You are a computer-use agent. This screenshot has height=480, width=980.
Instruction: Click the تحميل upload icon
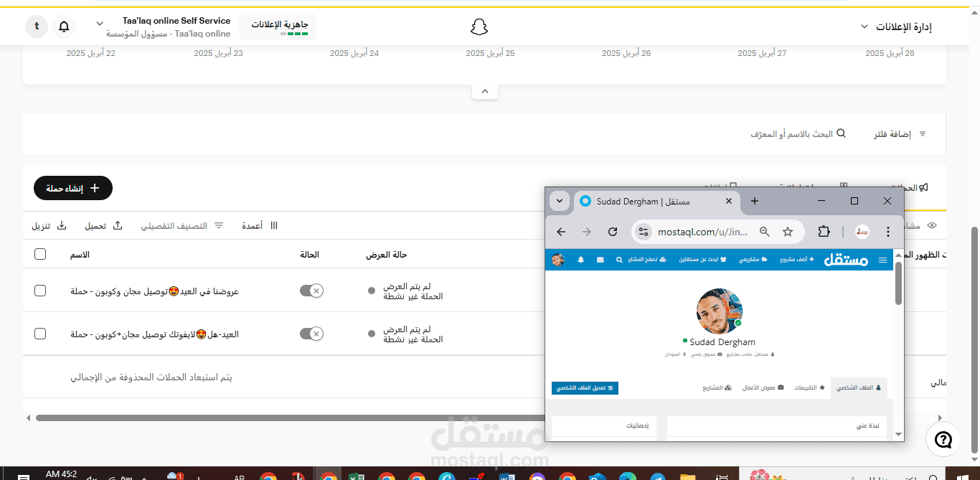118,225
